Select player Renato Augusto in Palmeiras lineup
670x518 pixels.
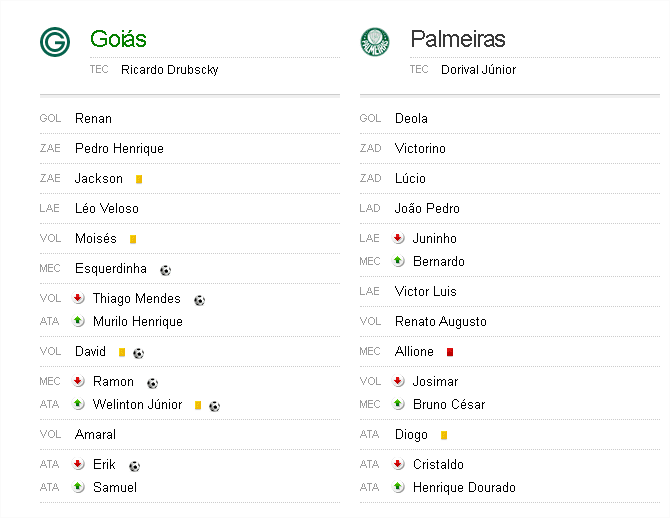point(441,321)
